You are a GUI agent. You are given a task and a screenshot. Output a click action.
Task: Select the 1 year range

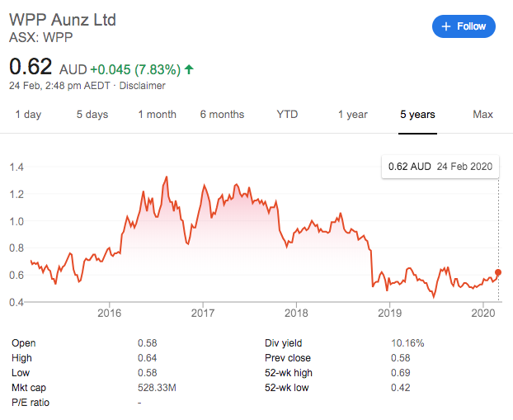point(352,115)
